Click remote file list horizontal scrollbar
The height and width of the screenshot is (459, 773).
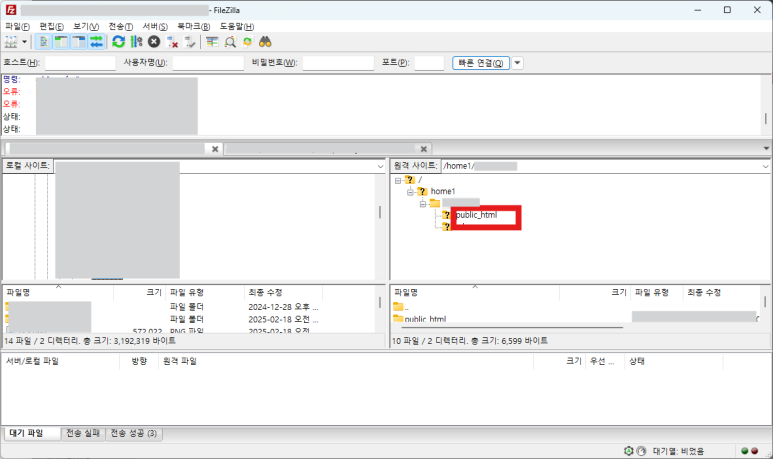click(513, 327)
